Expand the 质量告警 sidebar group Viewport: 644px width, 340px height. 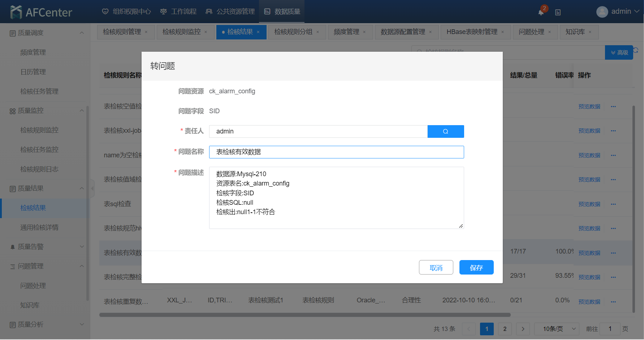click(x=82, y=247)
